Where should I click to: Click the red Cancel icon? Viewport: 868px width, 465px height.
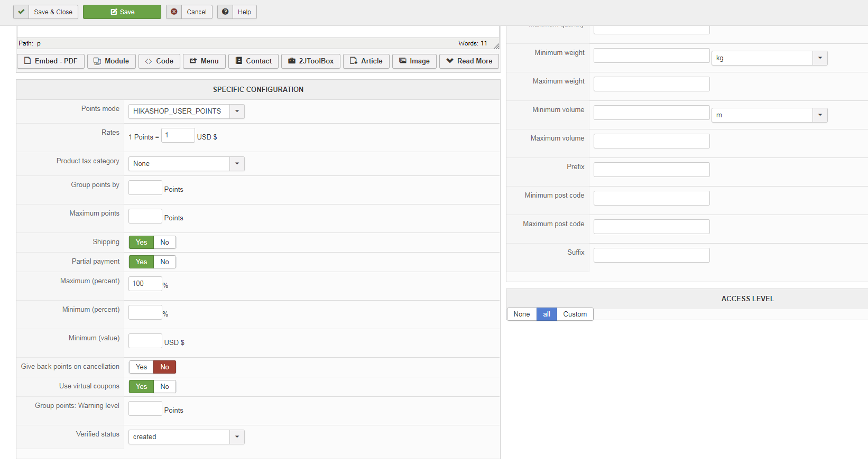174,12
